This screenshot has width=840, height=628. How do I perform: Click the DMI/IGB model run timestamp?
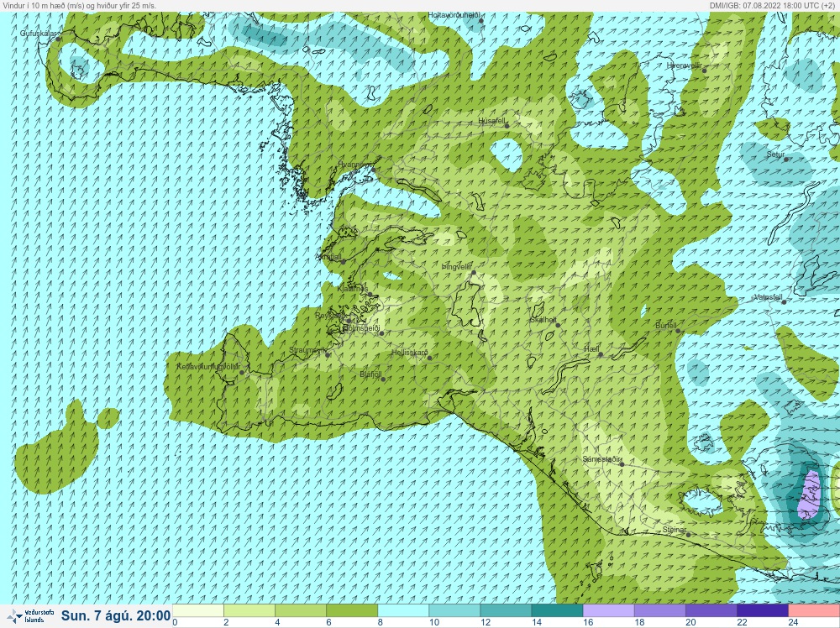pyautogui.click(x=772, y=5)
